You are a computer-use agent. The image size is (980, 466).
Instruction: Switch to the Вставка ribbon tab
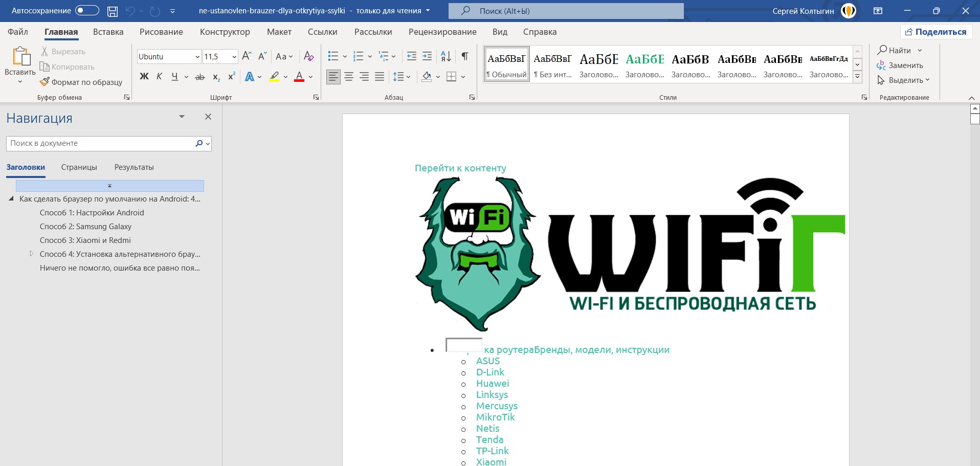108,32
